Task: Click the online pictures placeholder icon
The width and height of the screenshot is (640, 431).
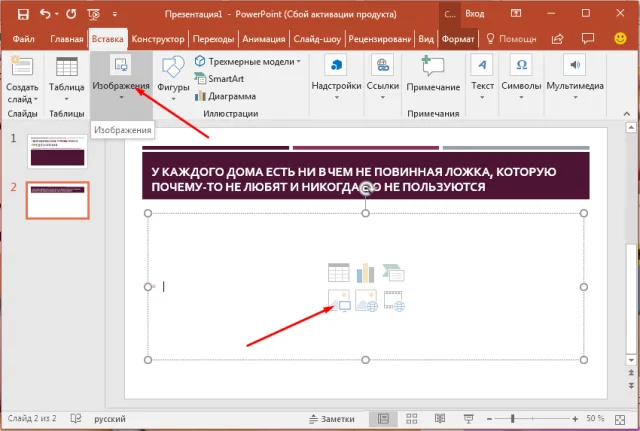Action: click(366, 301)
